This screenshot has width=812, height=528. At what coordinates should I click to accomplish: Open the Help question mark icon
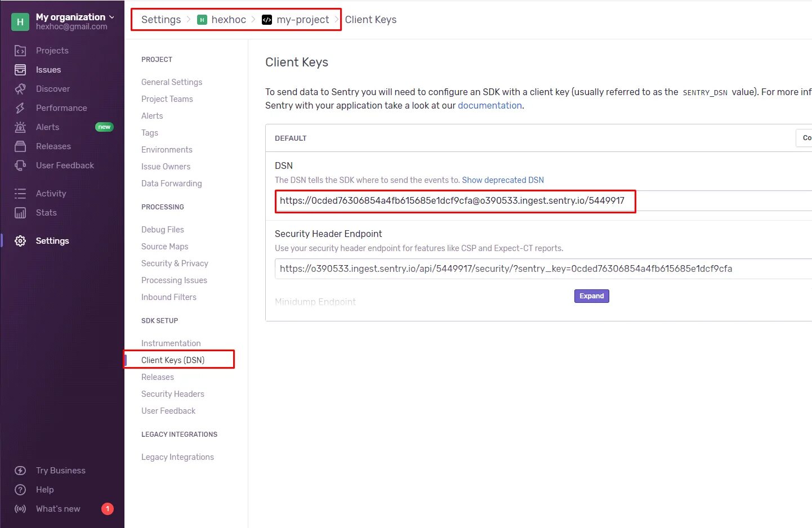[x=20, y=490]
